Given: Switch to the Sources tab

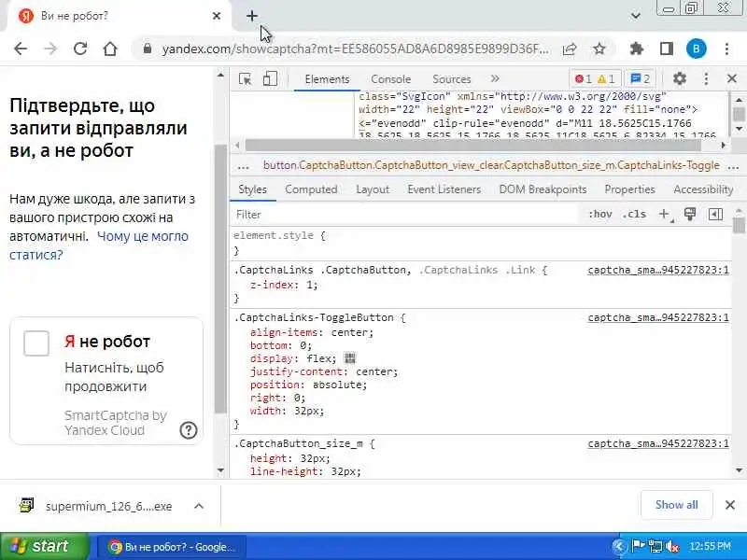Looking at the screenshot, I should (451, 79).
